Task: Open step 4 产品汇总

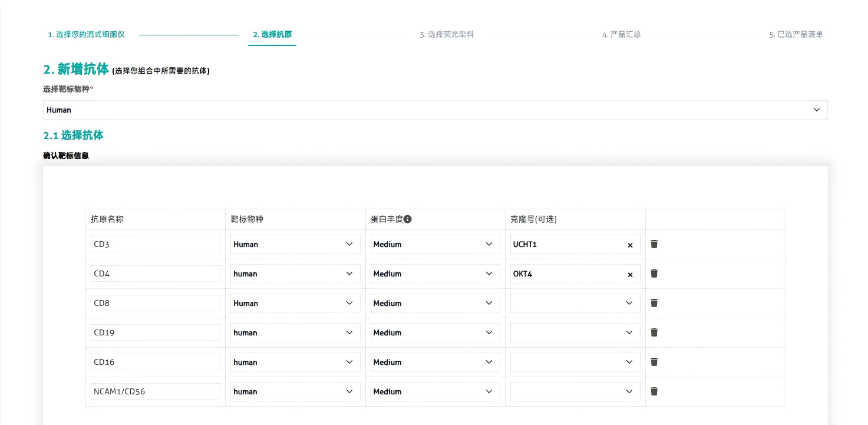Action: click(621, 35)
